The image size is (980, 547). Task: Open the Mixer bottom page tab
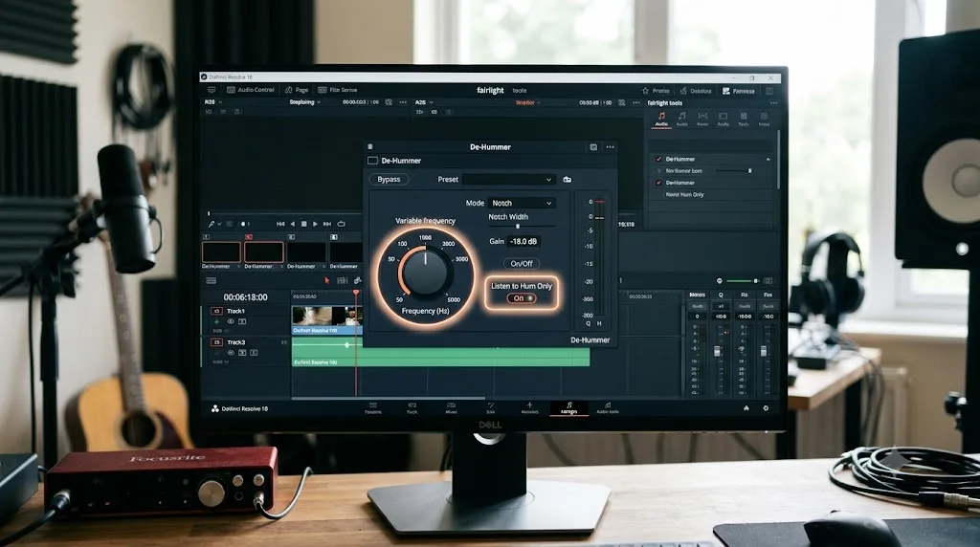452,408
